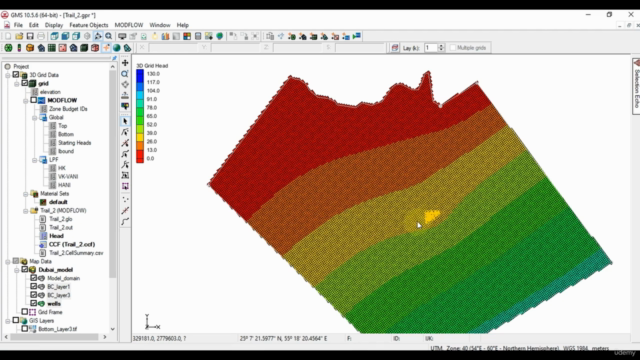The width and height of the screenshot is (640, 360).
Task: Click the colorful contour options icon
Action: [x=187, y=36]
